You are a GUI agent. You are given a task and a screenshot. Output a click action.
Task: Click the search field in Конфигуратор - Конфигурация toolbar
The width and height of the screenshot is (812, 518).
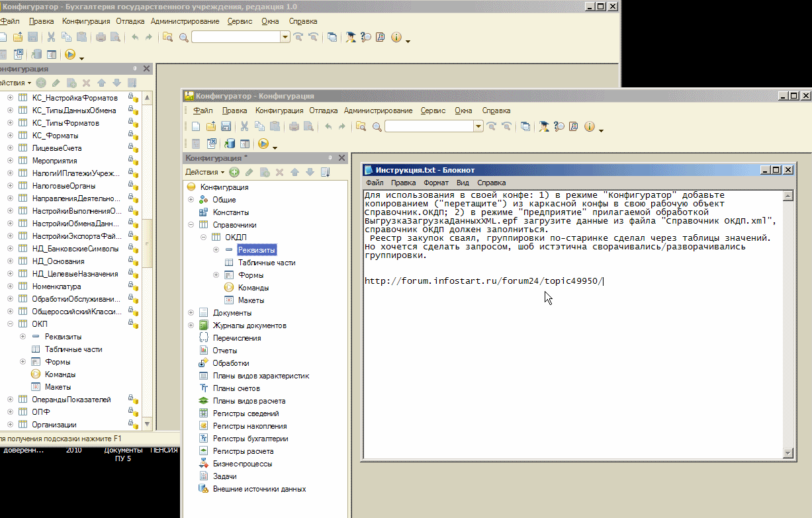click(x=429, y=126)
